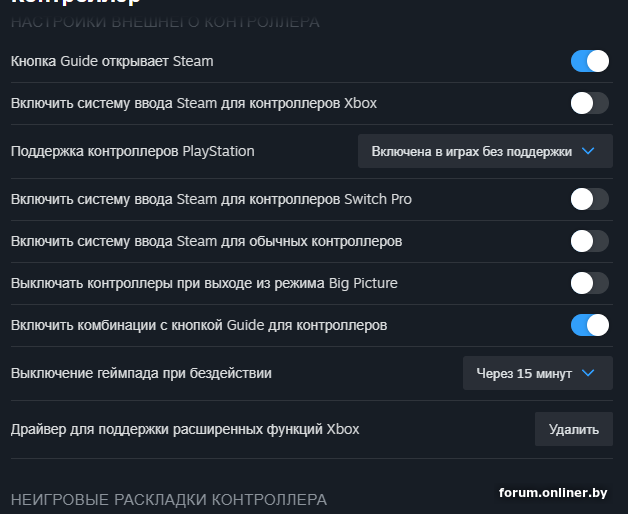
Task: Open the PlayStation controller support dropdown
Action: click(x=485, y=151)
